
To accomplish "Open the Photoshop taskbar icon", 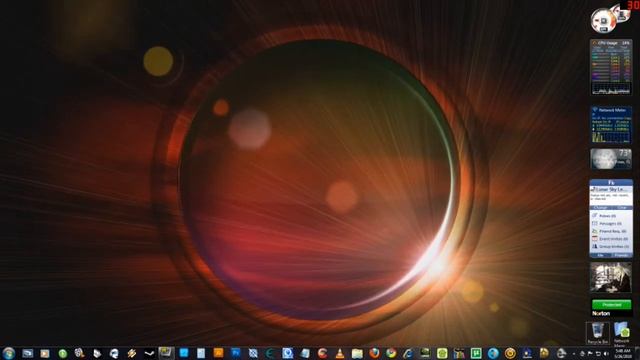I will click(x=236, y=353).
